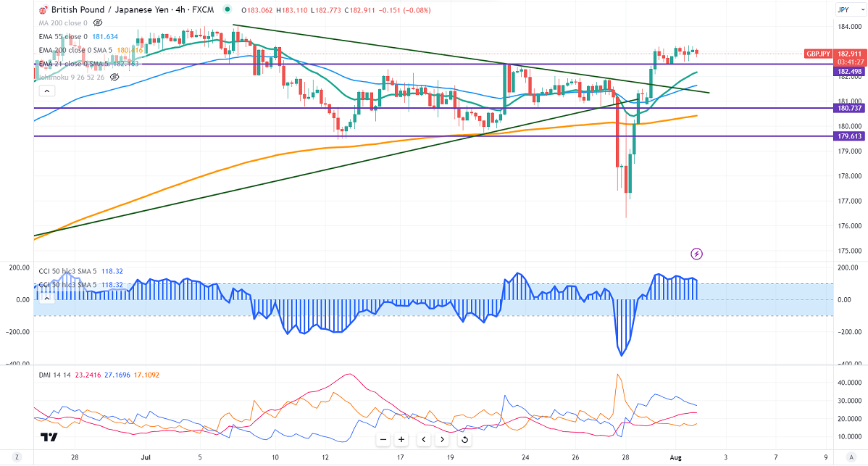Collapse the CCI pane indicator legend
The image size is (868, 466).
[x=47, y=299]
